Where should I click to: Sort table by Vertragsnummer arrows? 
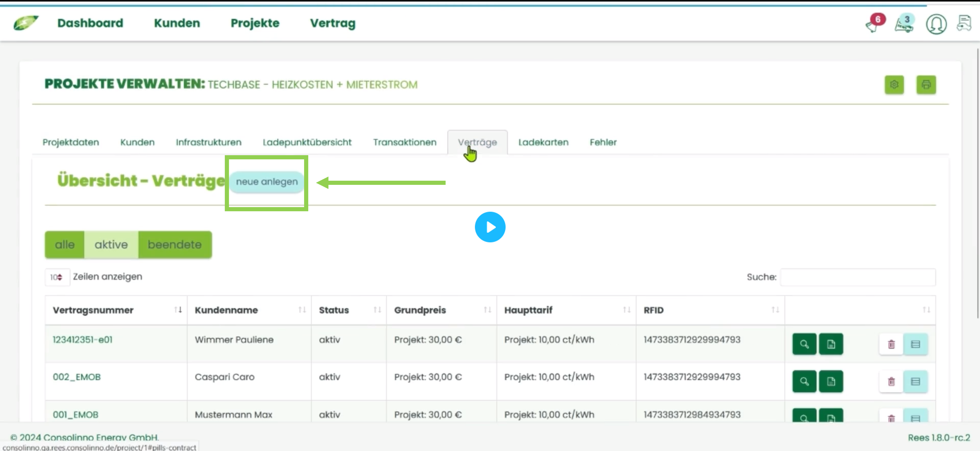point(178,310)
